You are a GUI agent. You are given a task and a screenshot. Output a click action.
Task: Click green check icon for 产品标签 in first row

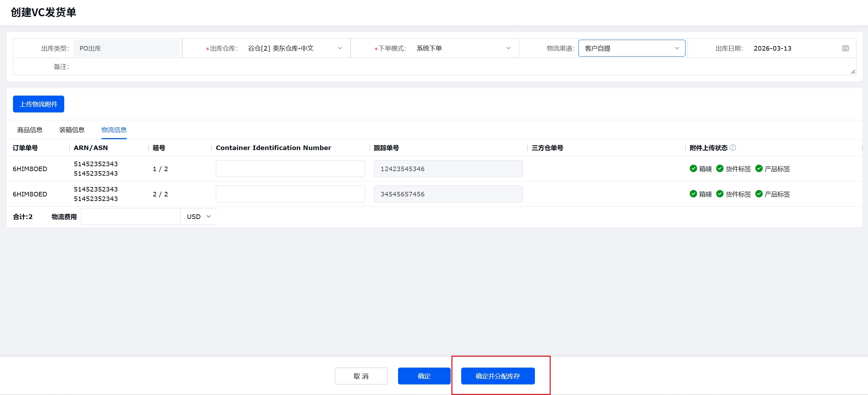point(759,169)
